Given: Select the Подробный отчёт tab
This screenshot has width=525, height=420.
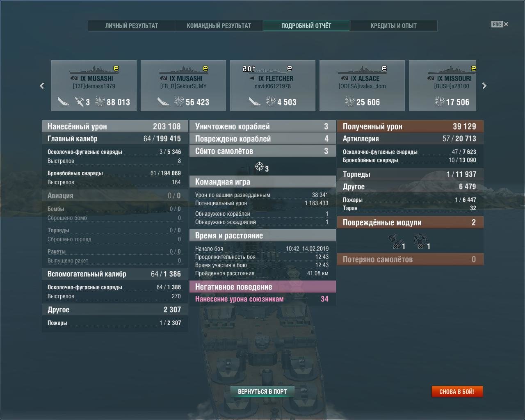Looking at the screenshot, I should click(x=306, y=25).
